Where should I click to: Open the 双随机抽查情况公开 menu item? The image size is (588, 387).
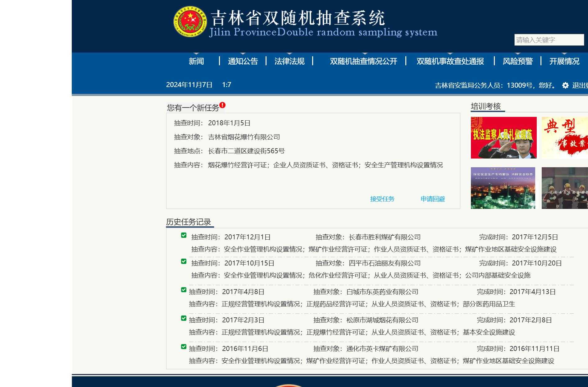pos(363,62)
